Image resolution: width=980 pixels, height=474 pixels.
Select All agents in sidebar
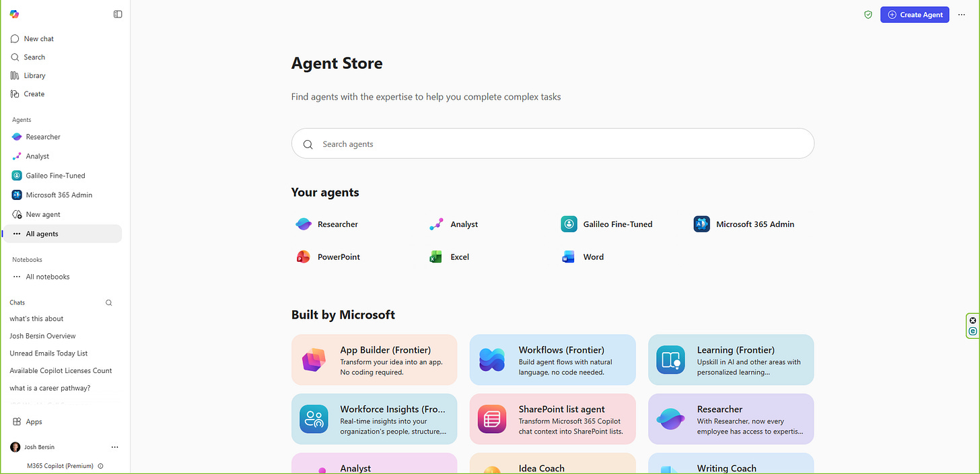tap(63, 234)
